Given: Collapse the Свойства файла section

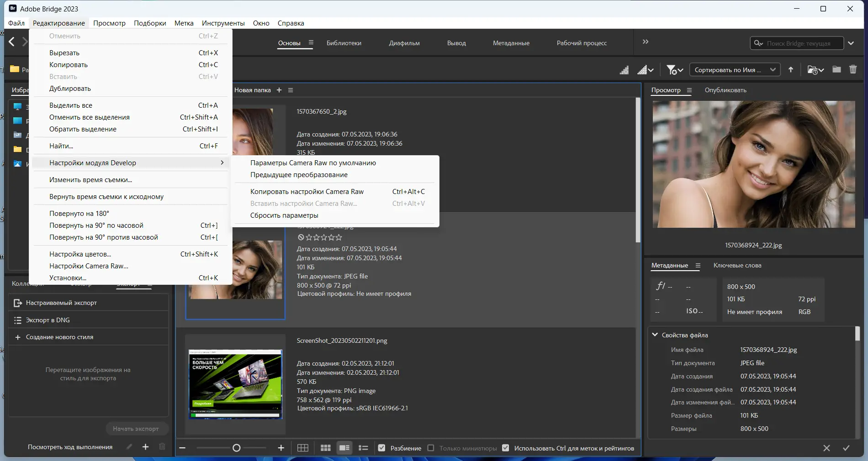Looking at the screenshot, I should click(x=655, y=335).
